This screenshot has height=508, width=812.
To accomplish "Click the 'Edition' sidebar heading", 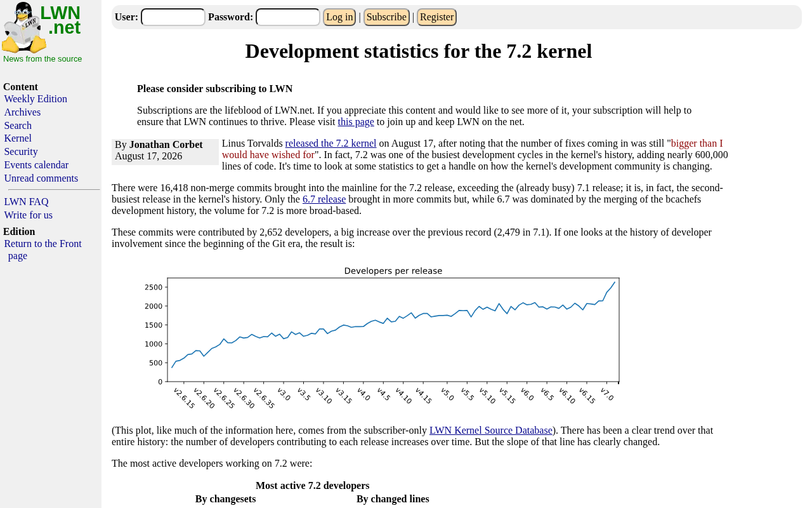I will coord(19,232).
